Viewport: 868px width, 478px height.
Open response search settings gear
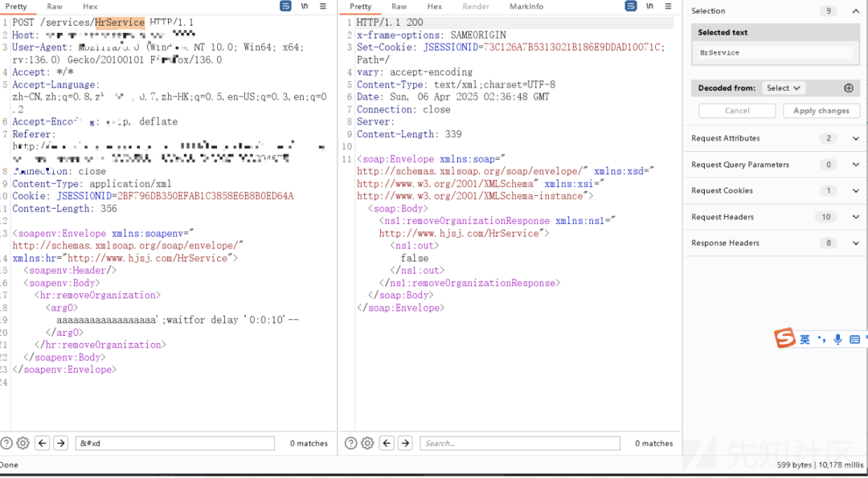click(x=367, y=443)
